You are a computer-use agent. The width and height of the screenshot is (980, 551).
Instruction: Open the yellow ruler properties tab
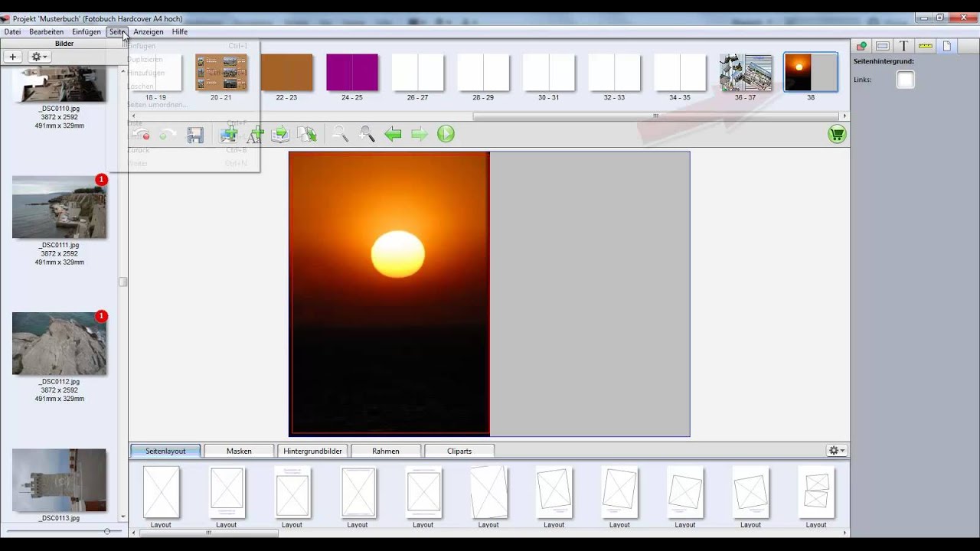pos(925,46)
